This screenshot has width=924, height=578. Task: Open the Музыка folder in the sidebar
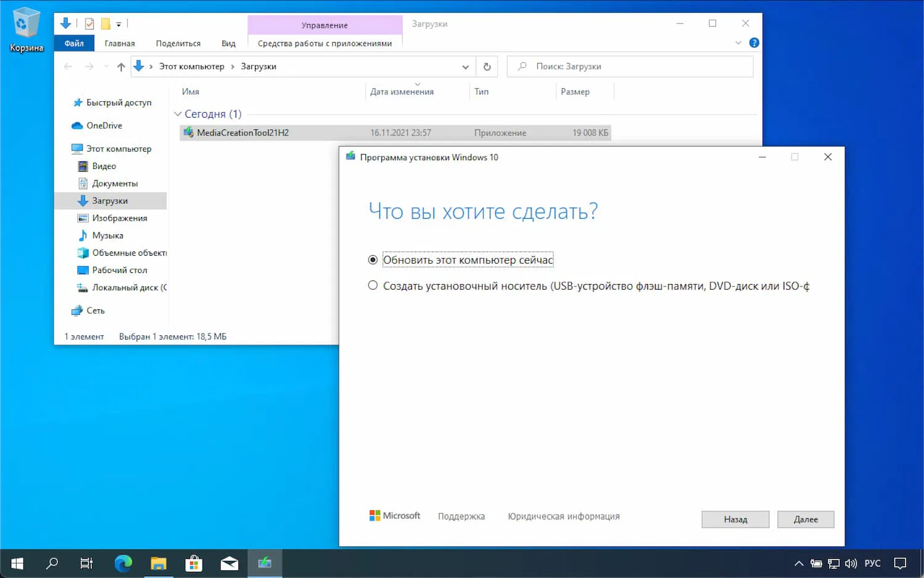click(x=108, y=235)
